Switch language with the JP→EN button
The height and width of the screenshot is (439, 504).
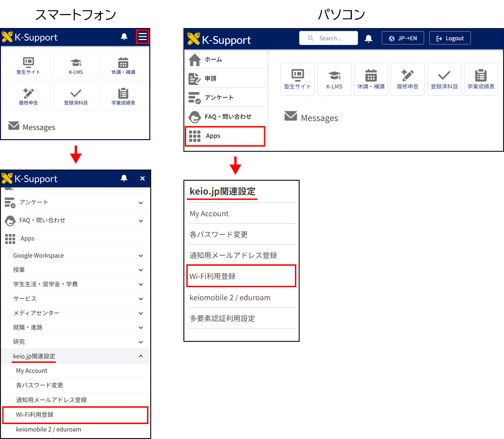[403, 38]
